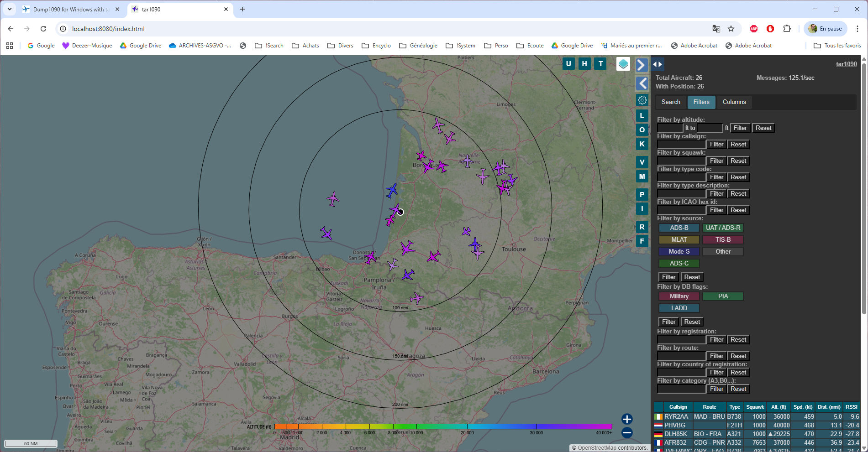Toggle the LADD DB flag filter

(679, 308)
